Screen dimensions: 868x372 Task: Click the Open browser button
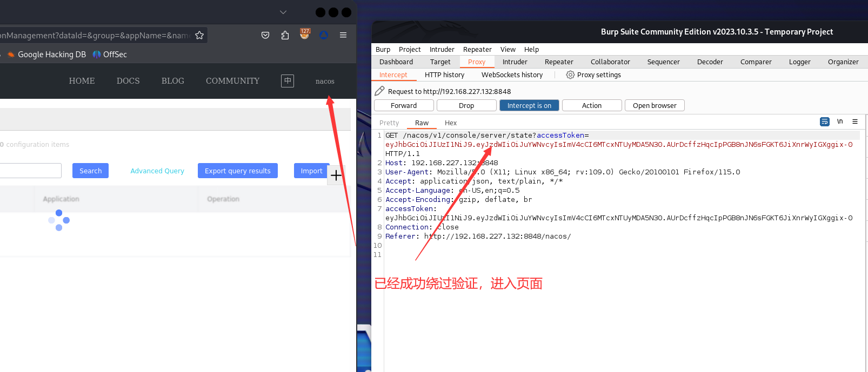(655, 105)
